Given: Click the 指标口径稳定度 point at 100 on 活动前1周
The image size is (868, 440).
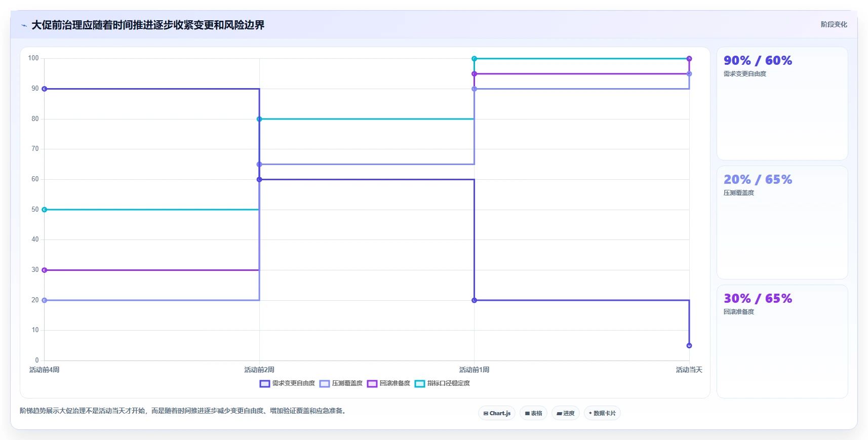Looking at the screenshot, I should tap(475, 59).
